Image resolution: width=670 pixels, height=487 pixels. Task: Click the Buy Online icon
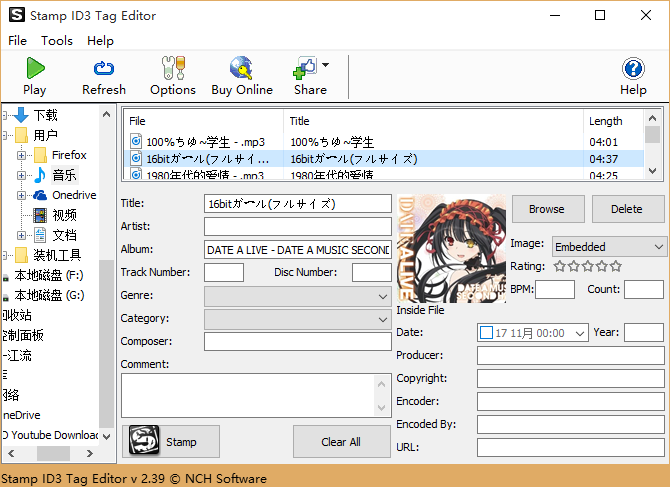tap(241, 69)
